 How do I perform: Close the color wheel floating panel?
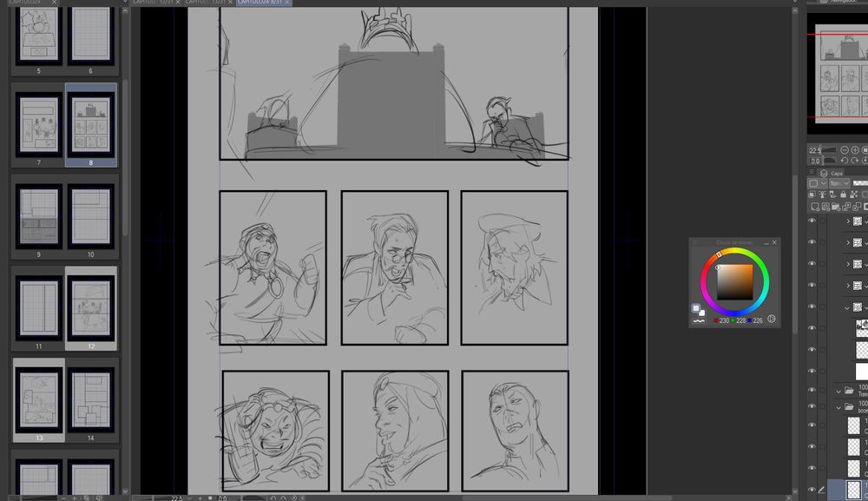point(774,242)
